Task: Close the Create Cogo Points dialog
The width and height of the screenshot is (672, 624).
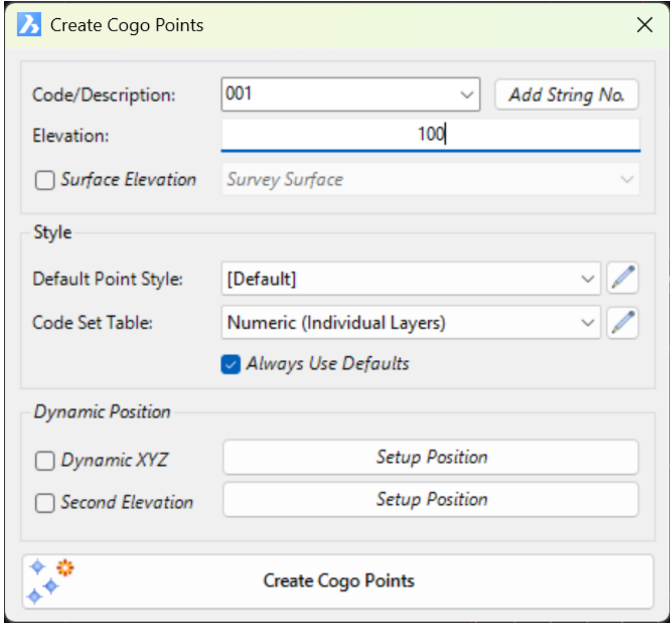Action: [644, 25]
